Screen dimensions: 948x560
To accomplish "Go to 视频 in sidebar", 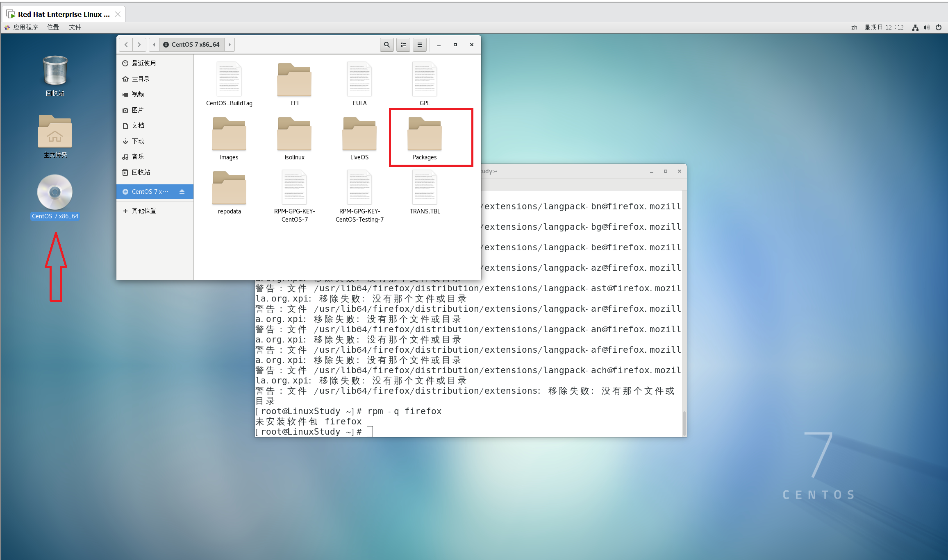I will click(155, 94).
